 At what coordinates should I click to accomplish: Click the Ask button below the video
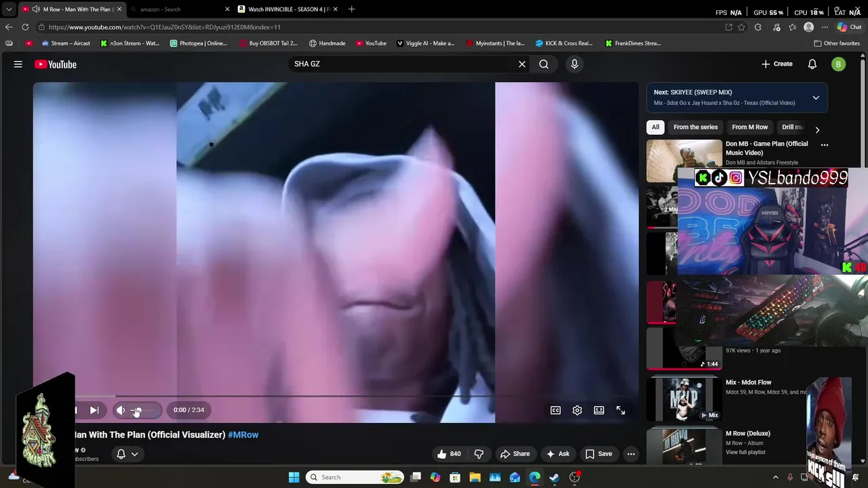[x=558, y=454]
